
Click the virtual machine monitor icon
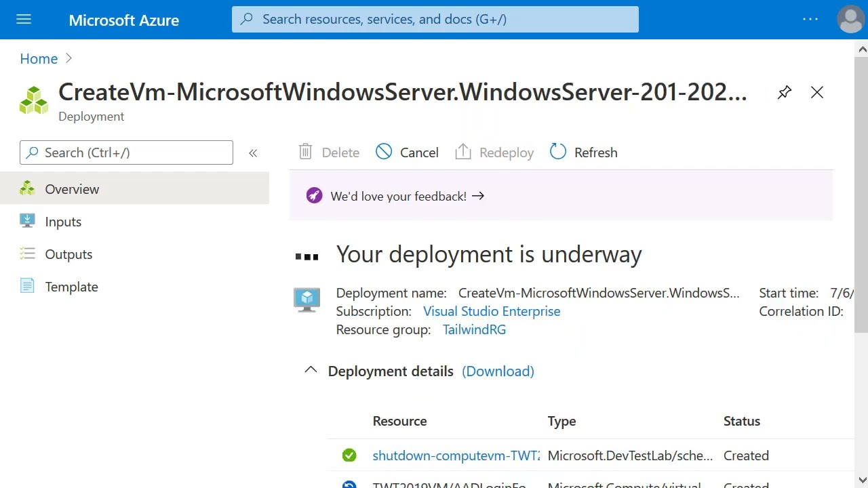pyautogui.click(x=307, y=300)
